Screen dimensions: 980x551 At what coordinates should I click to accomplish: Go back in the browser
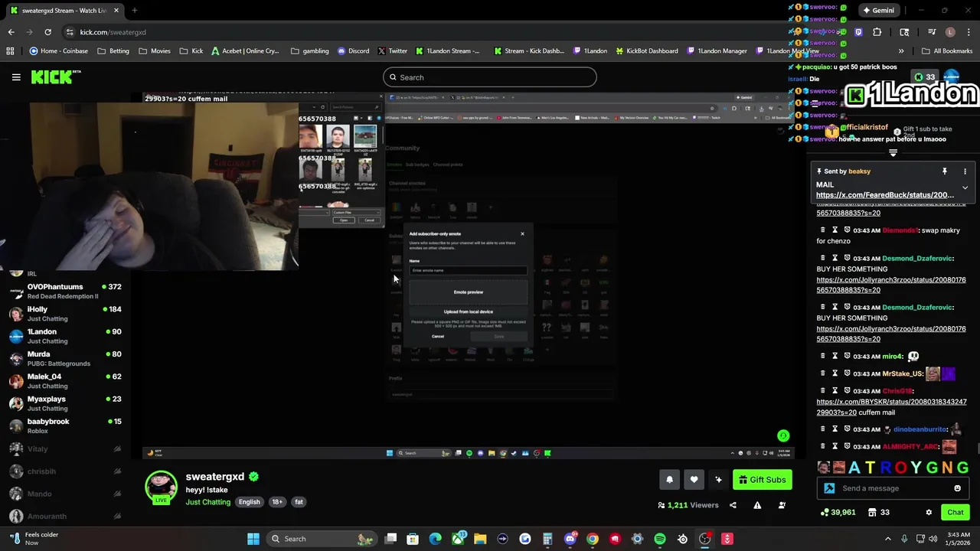(11, 32)
